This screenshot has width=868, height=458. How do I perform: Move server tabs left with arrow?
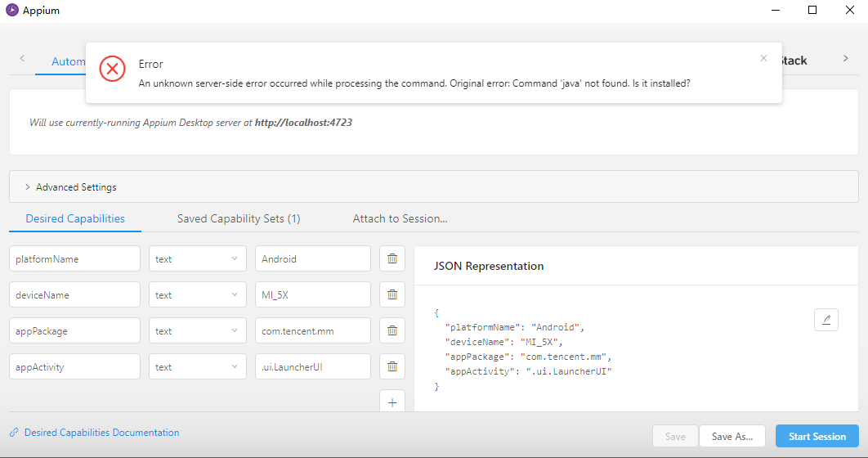[22, 58]
